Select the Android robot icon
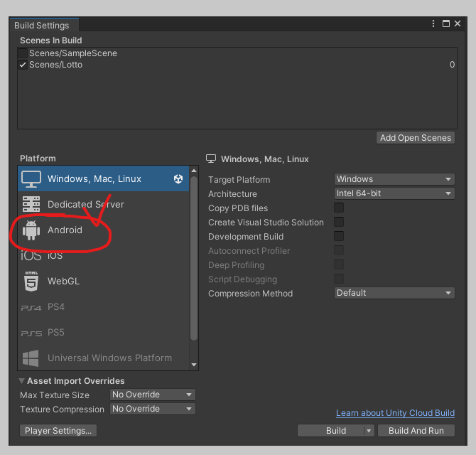Image resolution: width=476 pixels, height=455 pixels. coord(31,230)
